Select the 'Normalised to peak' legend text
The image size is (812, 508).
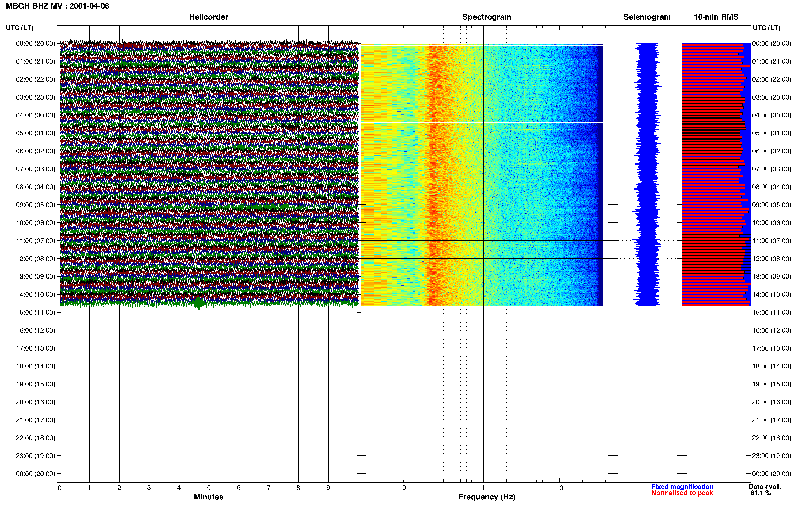pyautogui.click(x=682, y=493)
